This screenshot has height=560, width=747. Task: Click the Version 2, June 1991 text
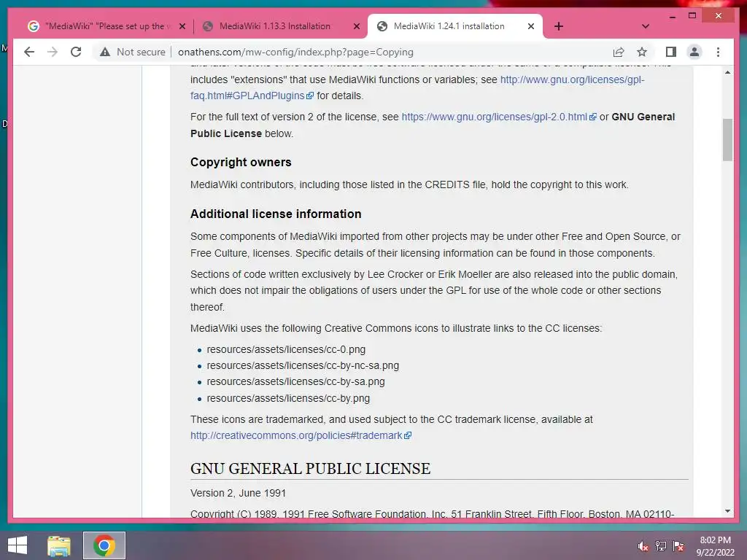pyautogui.click(x=238, y=494)
